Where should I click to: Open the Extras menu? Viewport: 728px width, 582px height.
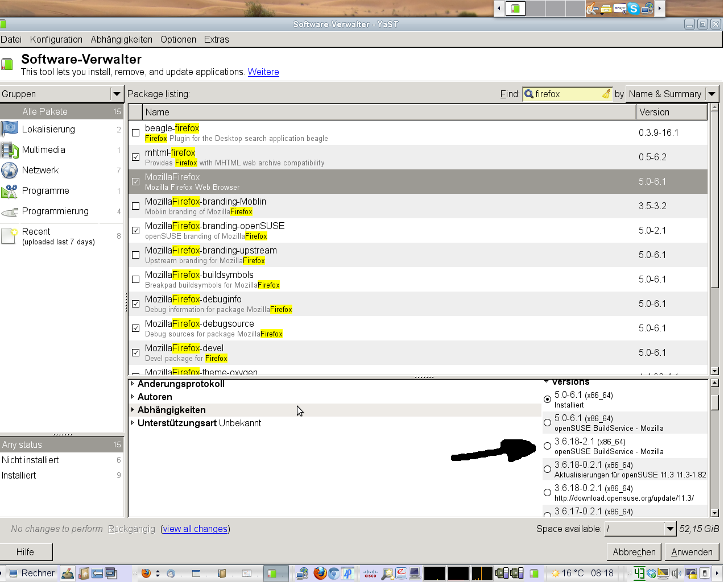217,39
